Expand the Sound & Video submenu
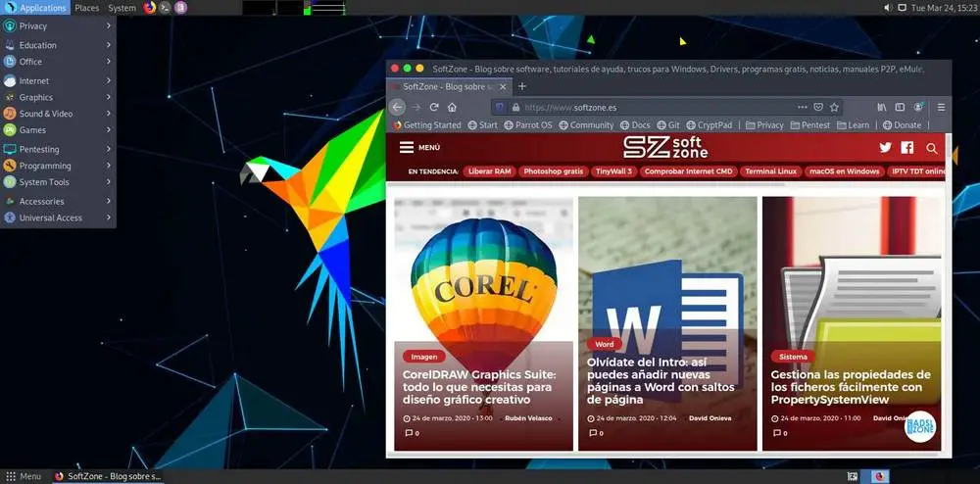 (x=58, y=114)
